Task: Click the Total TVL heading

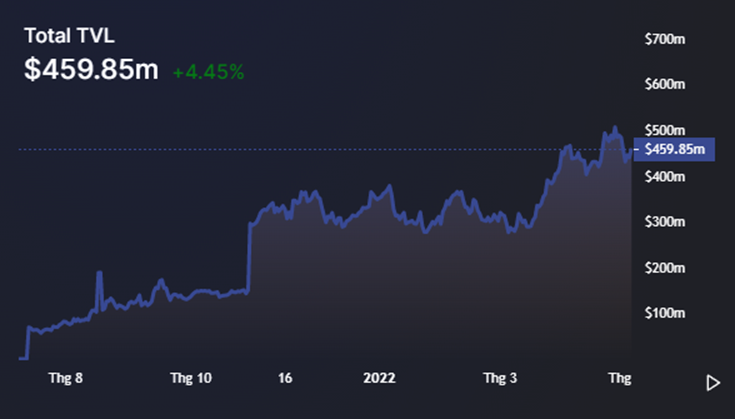Action: point(69,36)
